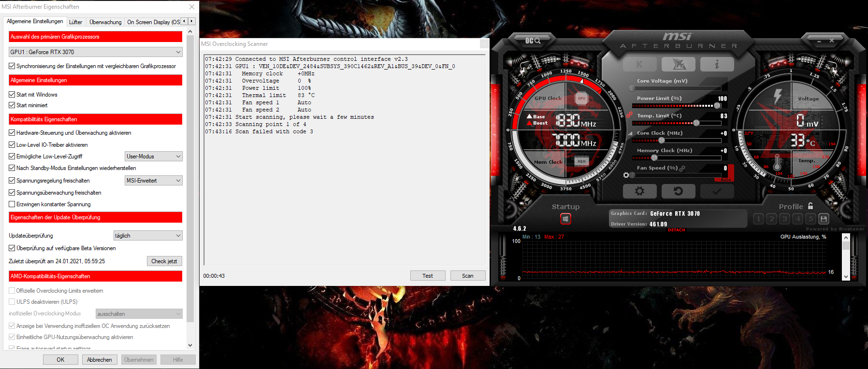Switch to the Überwachung tab

(x=105, y=22)
